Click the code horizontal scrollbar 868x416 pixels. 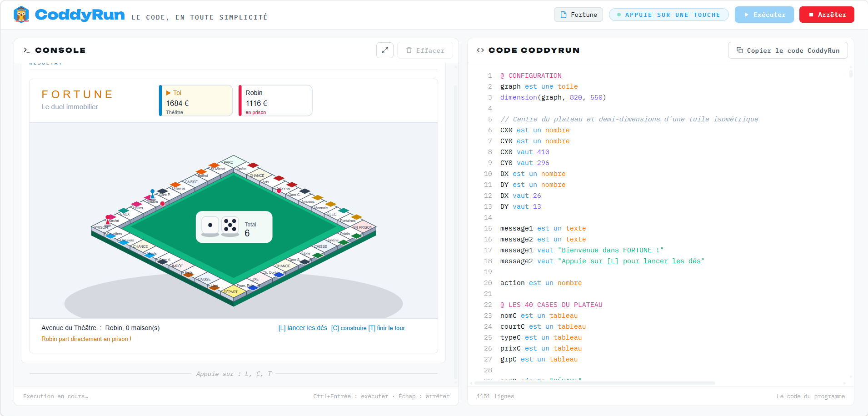coord(595,383)
